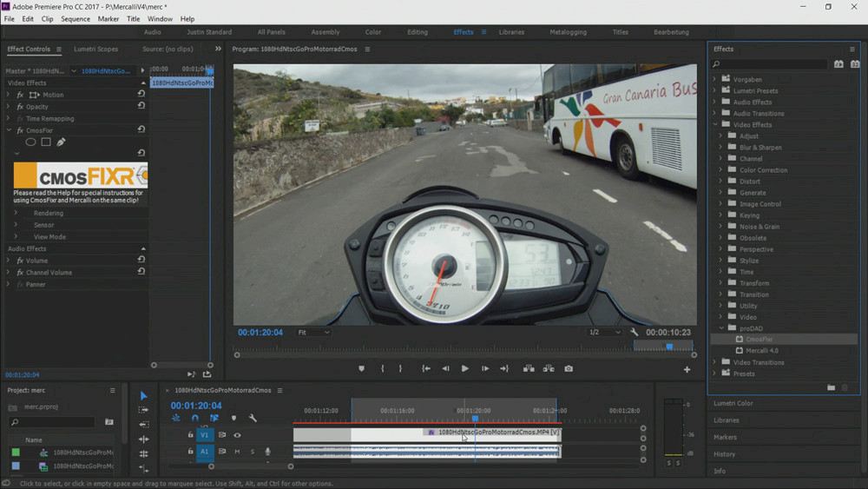Toggle CmosFixr effect fx on/off
Screen dimensions: 868x489
coord(20,130)
